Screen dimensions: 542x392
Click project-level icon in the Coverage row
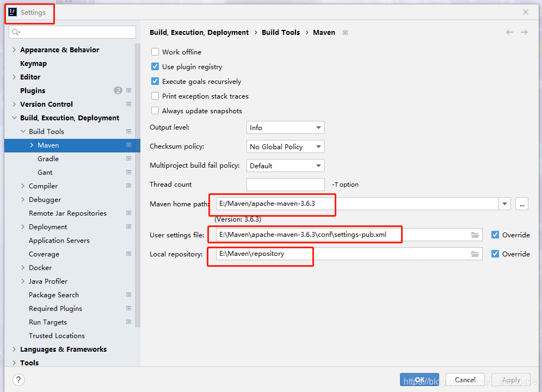(x=128, y=254)
